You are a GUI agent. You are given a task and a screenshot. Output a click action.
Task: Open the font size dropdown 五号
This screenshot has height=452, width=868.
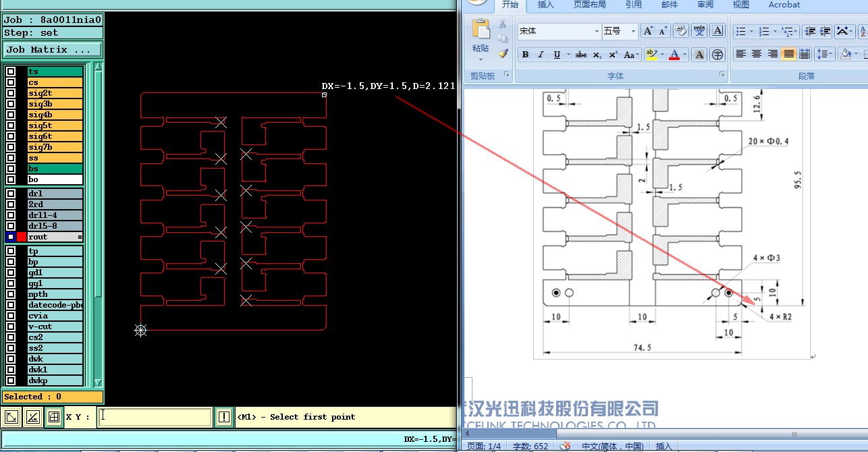[633, 31]
